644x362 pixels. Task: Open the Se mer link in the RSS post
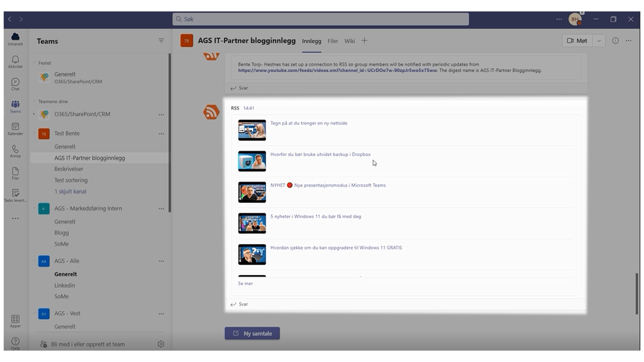click(x=245, y=283)
